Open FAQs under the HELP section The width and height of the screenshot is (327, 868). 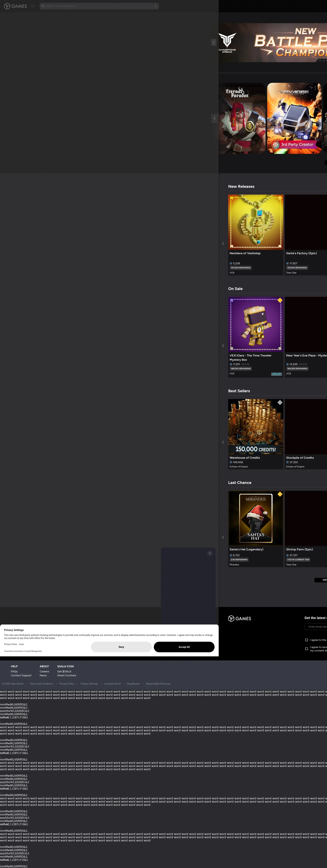[x=14, y=672]
